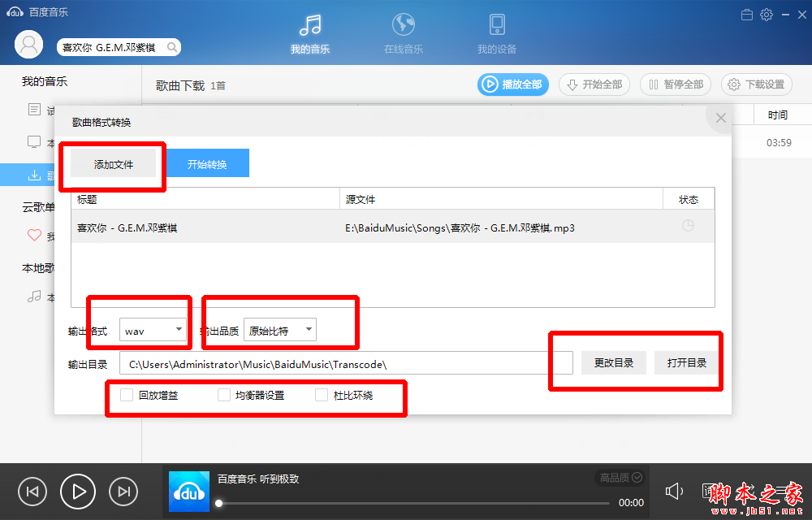Switch to mini-player mode icon
812x520 pixels.
[x=746, y=14]
